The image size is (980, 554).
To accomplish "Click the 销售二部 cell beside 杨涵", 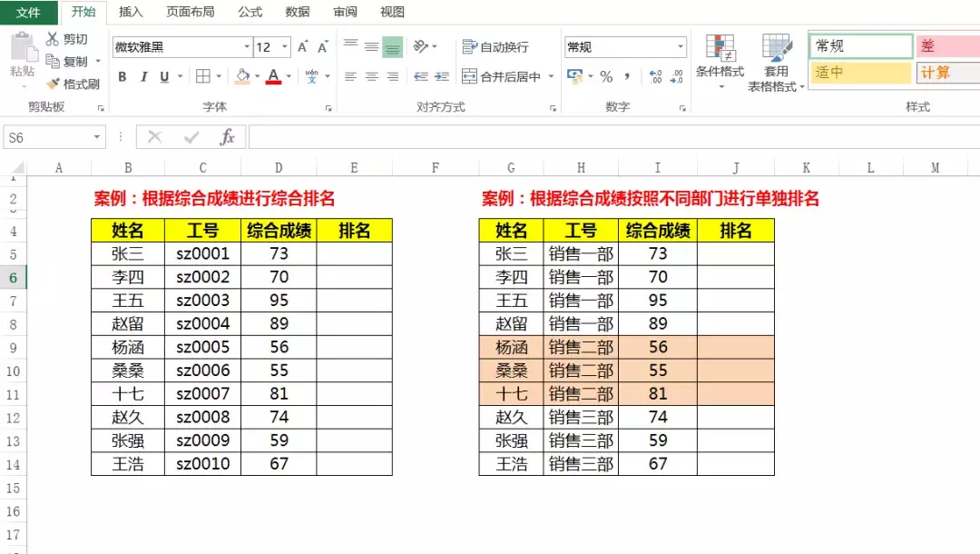I will 581,347.
